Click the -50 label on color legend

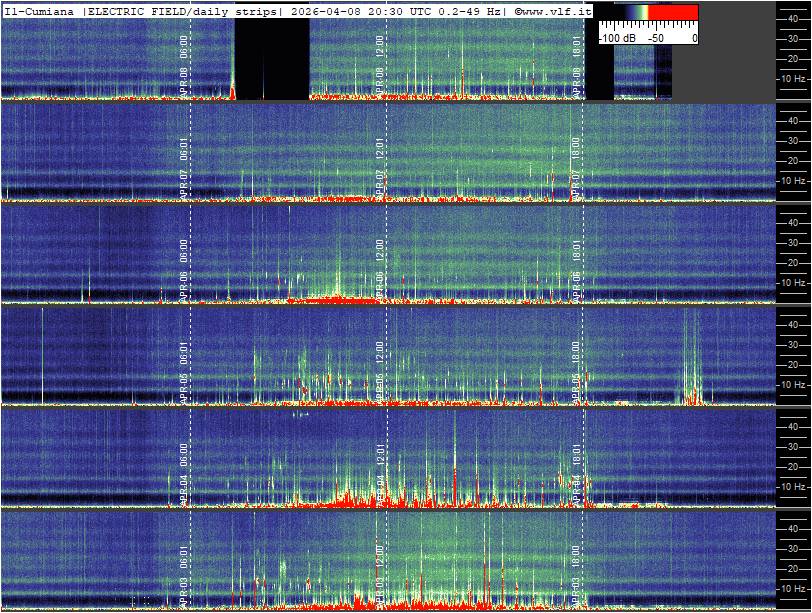(x=656, y=37)
